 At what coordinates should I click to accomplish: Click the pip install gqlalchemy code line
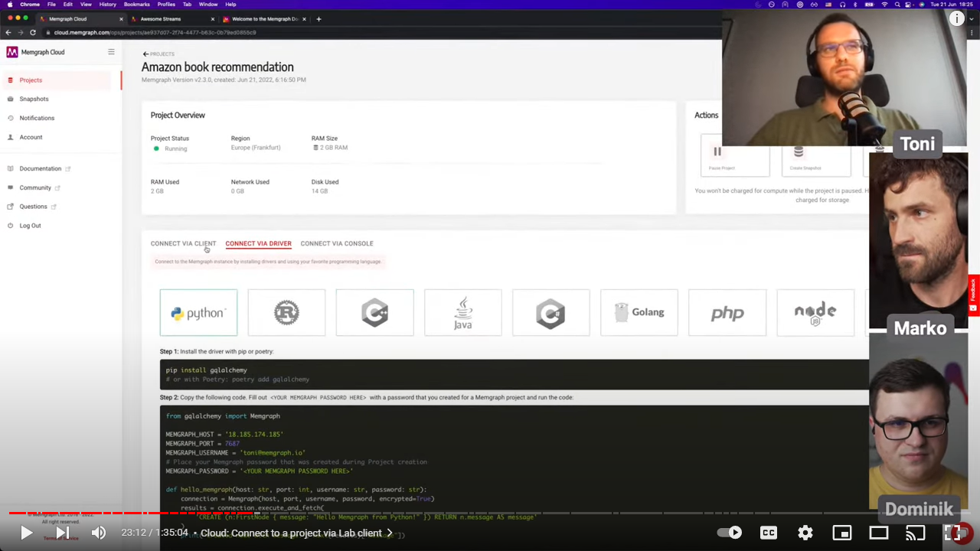pos(207,370)
